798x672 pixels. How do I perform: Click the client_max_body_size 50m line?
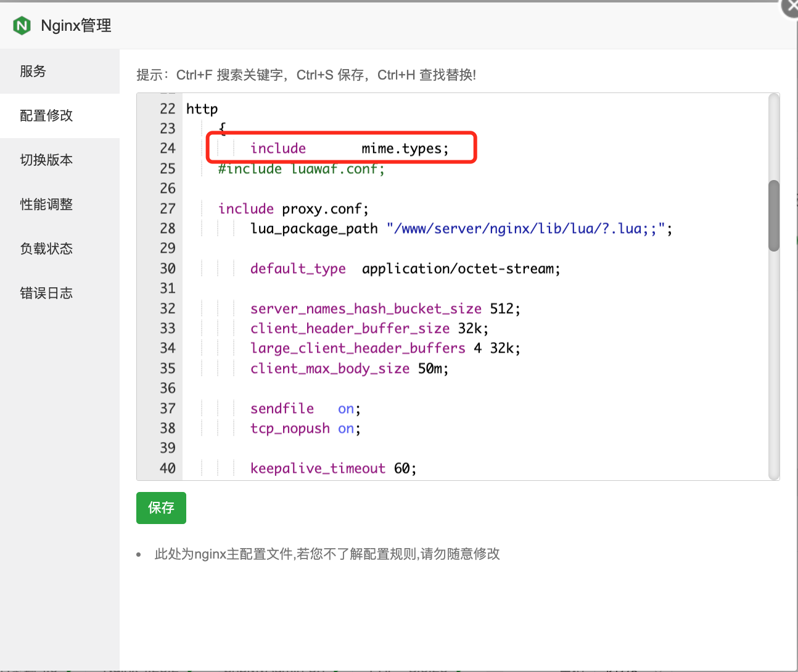(350, 369)
